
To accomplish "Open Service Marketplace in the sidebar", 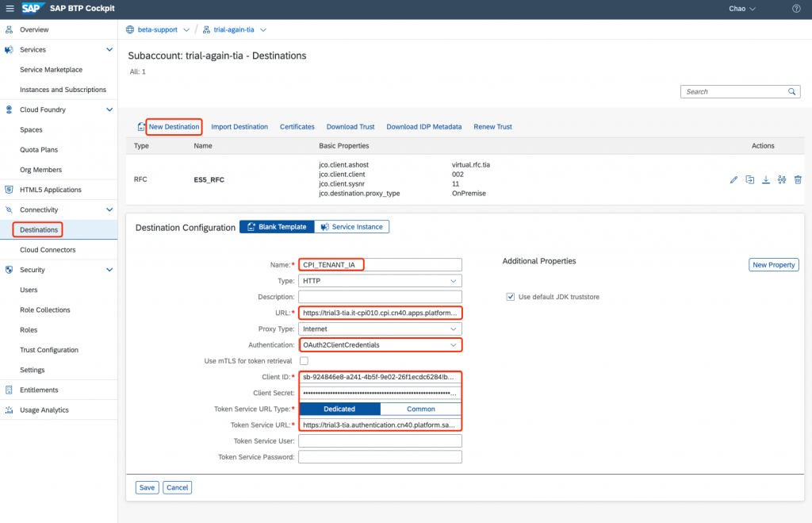I will point(52,70).
